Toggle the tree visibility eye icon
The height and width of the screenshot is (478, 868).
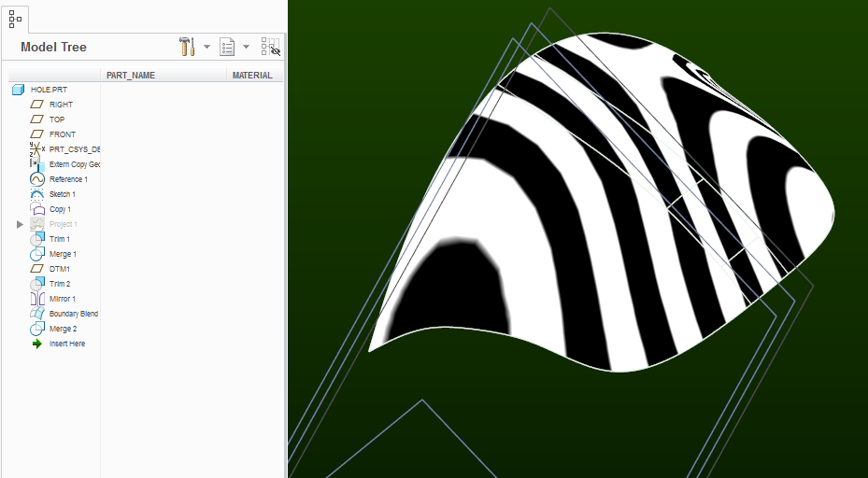tap(271, 47)
